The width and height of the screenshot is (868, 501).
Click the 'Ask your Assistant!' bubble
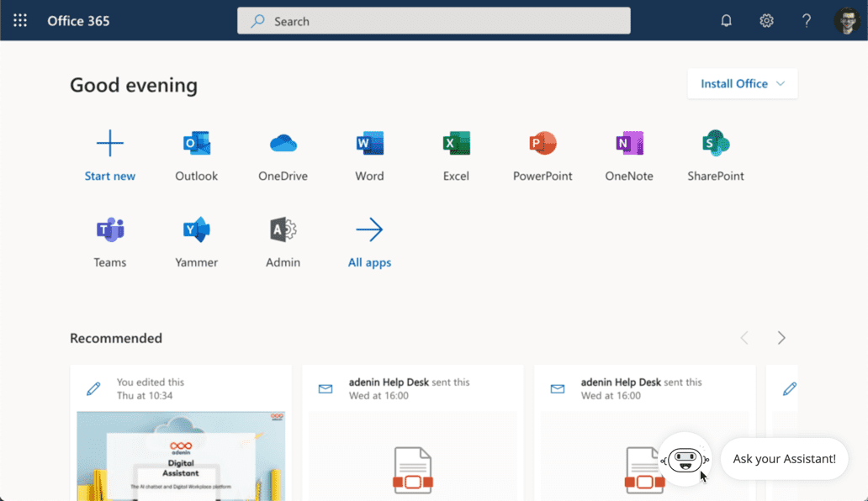[x=785, y=459]
